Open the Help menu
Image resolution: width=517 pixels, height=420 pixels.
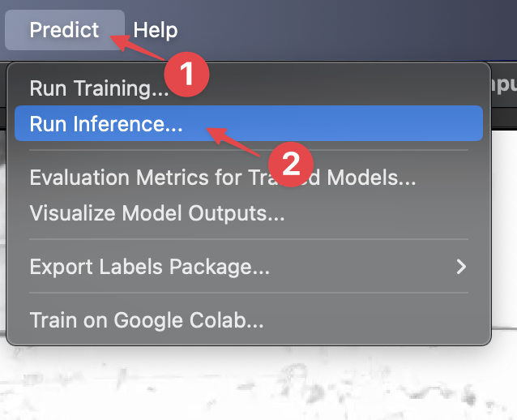coord(156,30)
